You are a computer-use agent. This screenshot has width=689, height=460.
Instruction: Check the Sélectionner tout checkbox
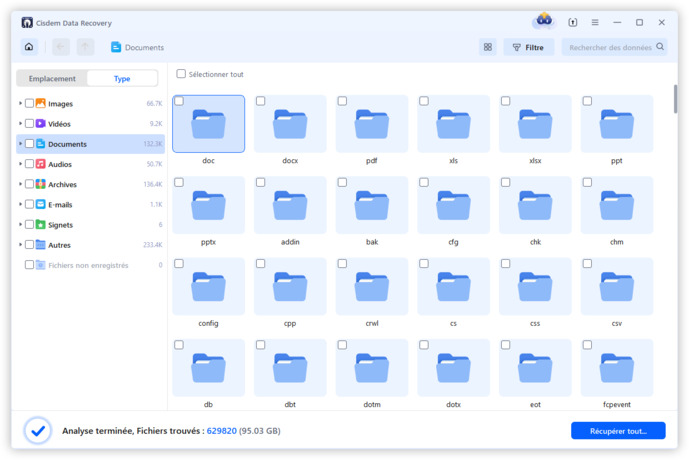(181, 74)
